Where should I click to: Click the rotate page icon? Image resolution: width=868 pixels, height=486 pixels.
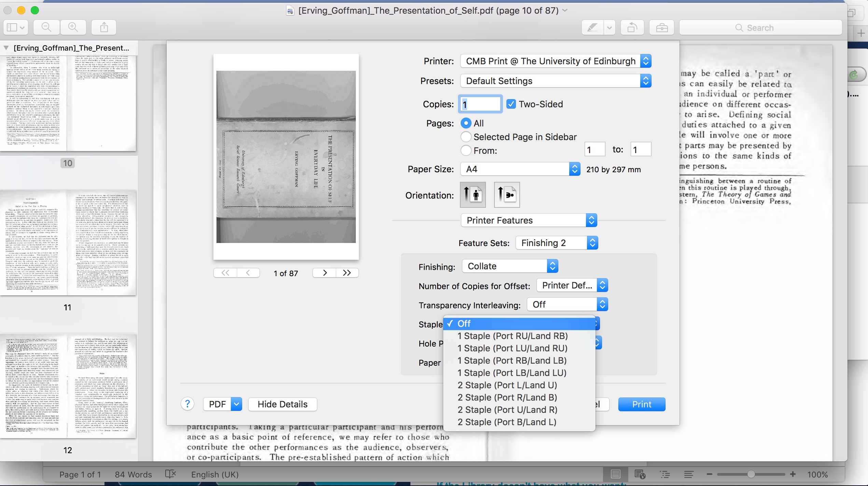(632, 27)
